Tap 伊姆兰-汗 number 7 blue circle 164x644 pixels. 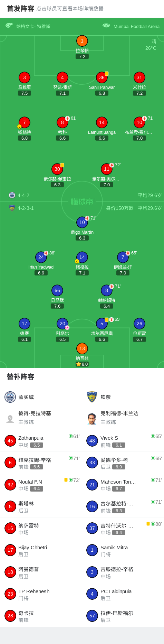123,257
